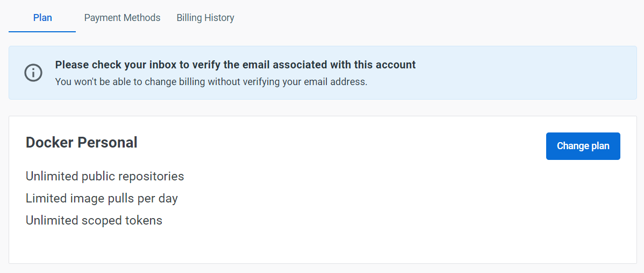Open the Payment Methods tab

122,18
